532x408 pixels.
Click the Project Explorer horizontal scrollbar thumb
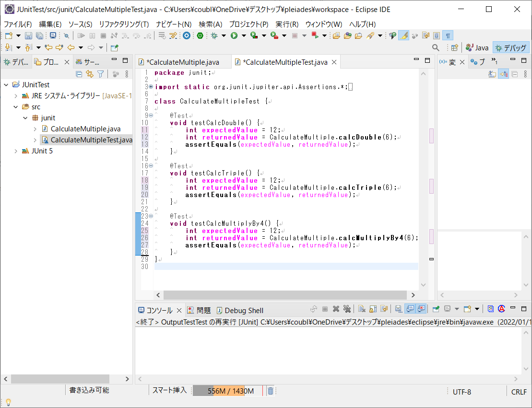60,379
